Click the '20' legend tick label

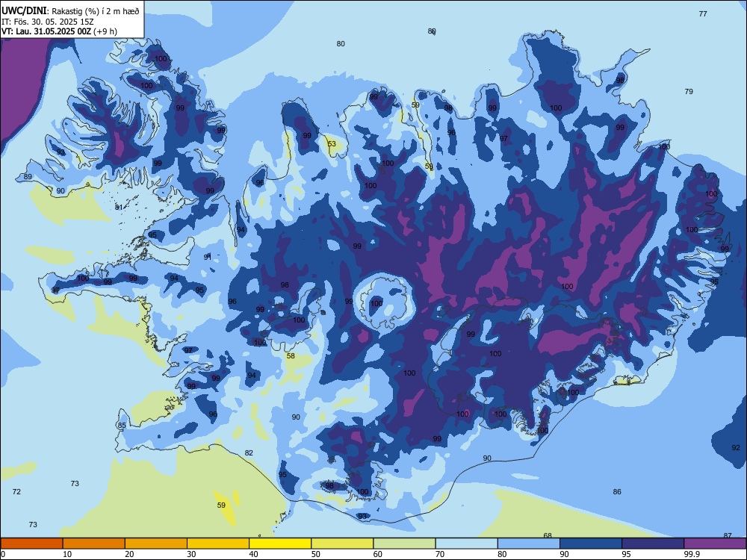(x=129, y=554)
